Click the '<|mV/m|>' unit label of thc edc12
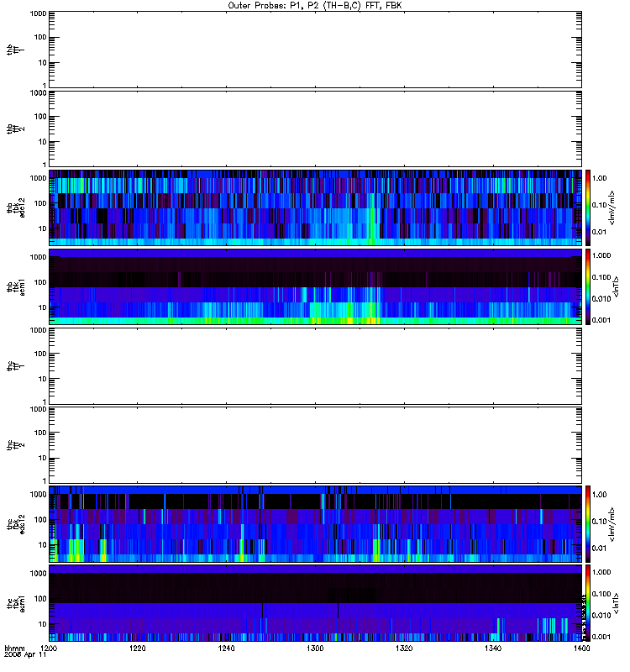 coord(612,524)
